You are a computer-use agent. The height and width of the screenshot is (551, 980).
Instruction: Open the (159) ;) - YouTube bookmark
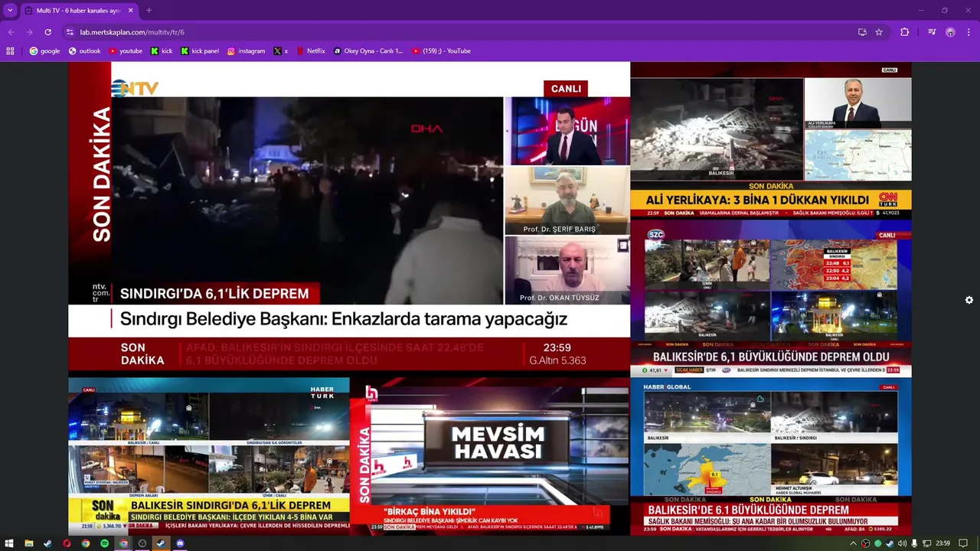pyautogui.click(x=442, y=51)
